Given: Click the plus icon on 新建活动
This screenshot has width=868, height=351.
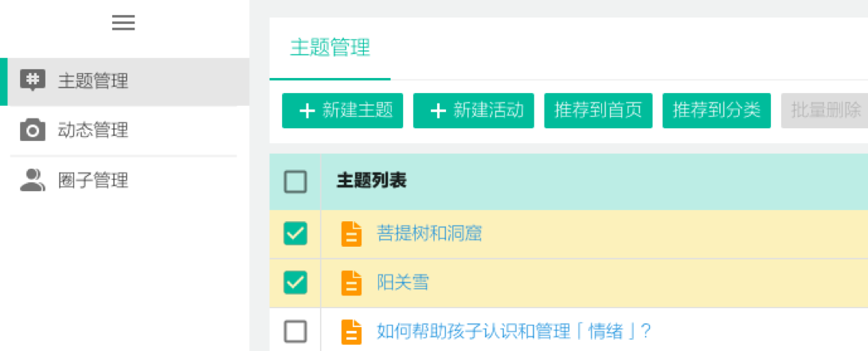Looking at the screenshot, I should pos(438,111).
